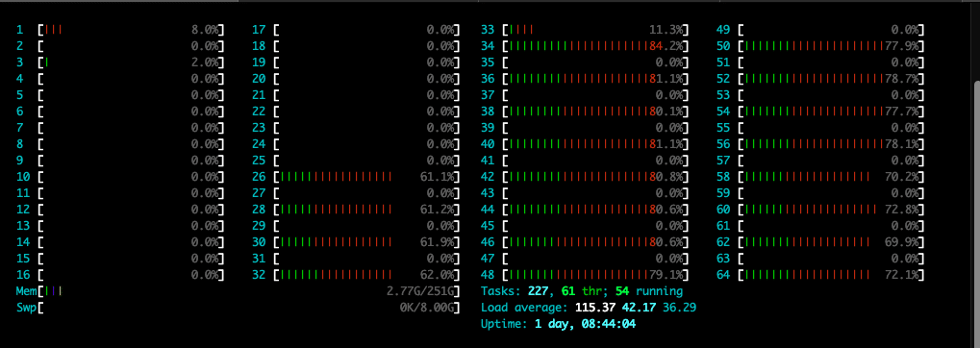Select the 42.17 load average value

(639, 308)
